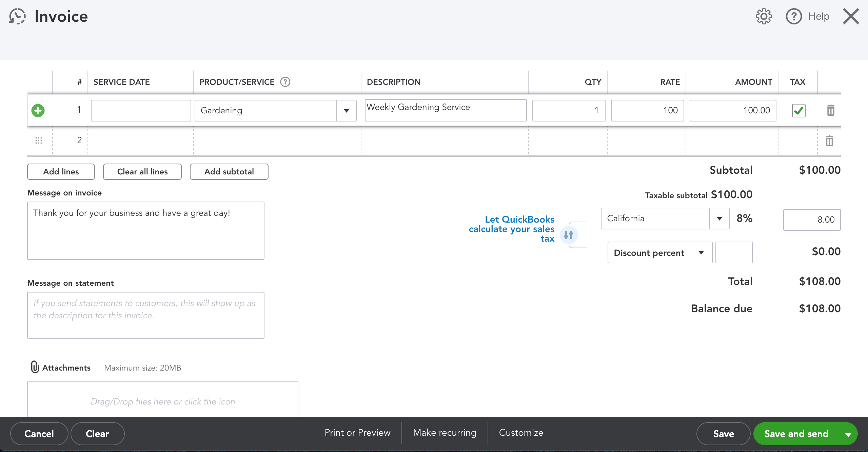Click the Maximum size: 20MB text
Viewport: 868px width, 452px height.
click(142, 368)
